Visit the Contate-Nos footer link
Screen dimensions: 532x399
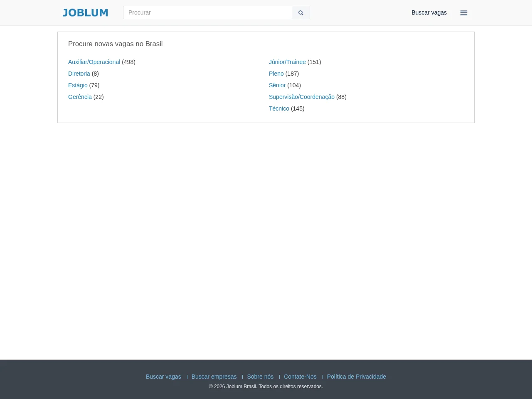point(300,377)
